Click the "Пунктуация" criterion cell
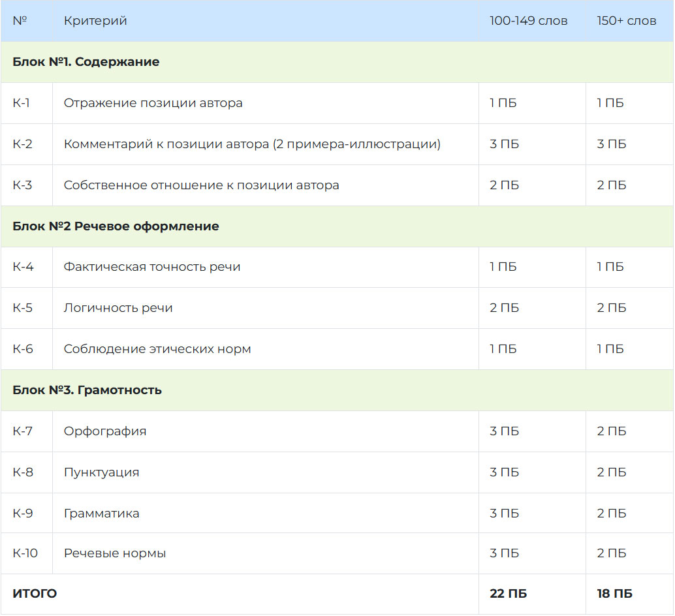This screenshot has width=675, height=616. 265,472
